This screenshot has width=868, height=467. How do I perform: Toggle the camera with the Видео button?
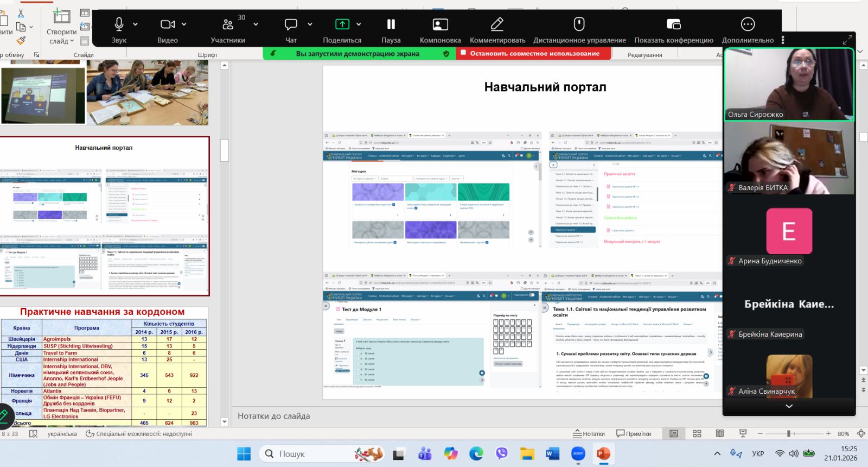[167, 29]
